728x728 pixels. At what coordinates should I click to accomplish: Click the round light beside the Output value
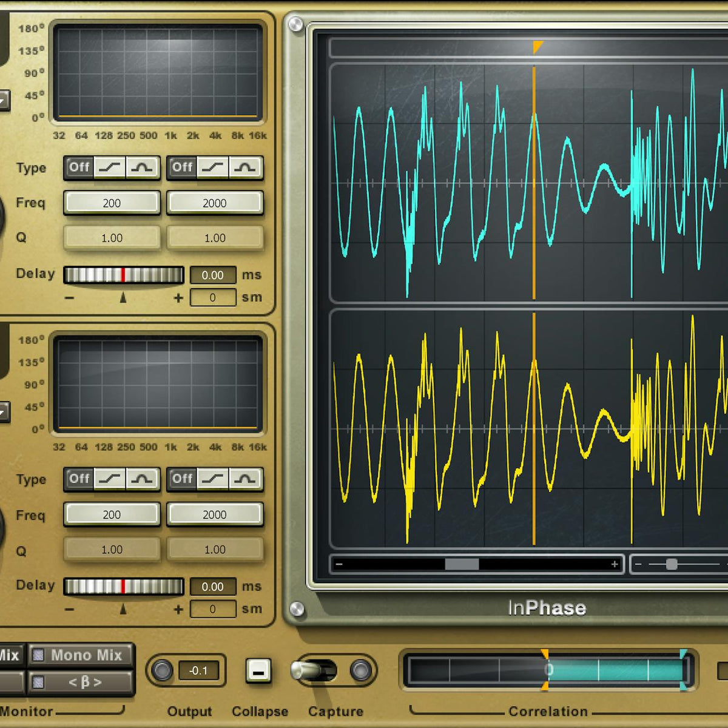click(x=162, y=670)
